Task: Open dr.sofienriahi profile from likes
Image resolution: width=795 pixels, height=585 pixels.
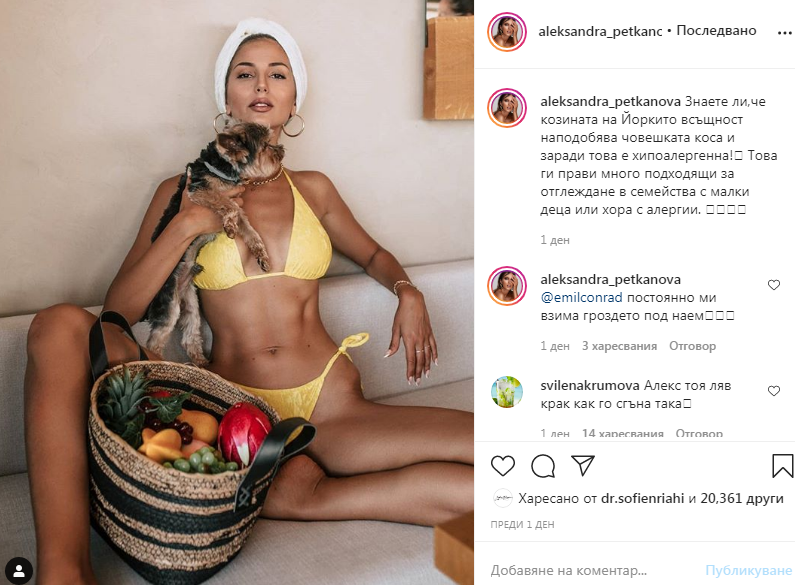Action: (x=642, y=499)
